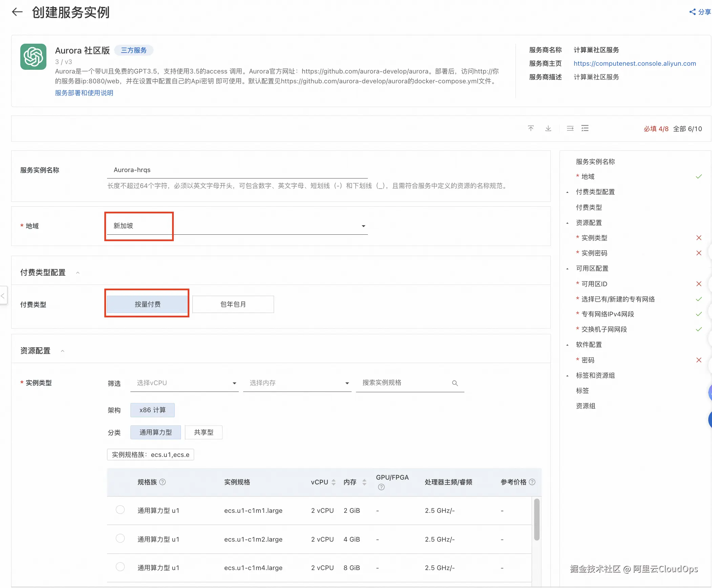The height and width of the screenshot is (588, 712).
Task: Select radio for ecs.u1-c1m1.large
Action: pos(120,510)
